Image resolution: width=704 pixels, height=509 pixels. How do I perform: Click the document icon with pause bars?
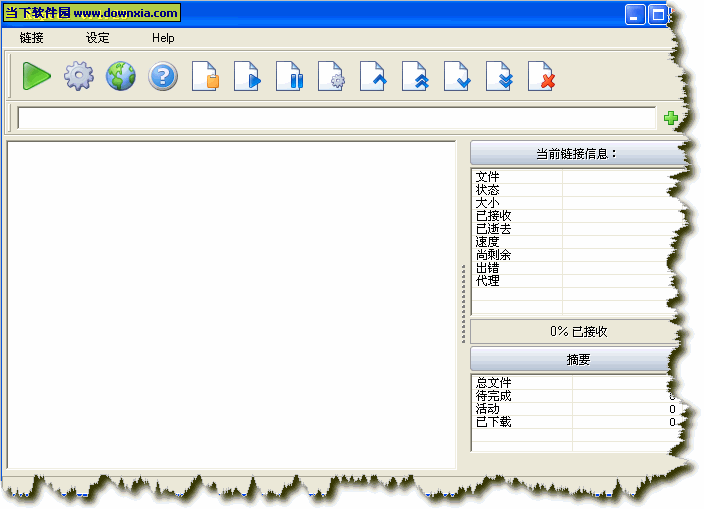pos(289,76)
